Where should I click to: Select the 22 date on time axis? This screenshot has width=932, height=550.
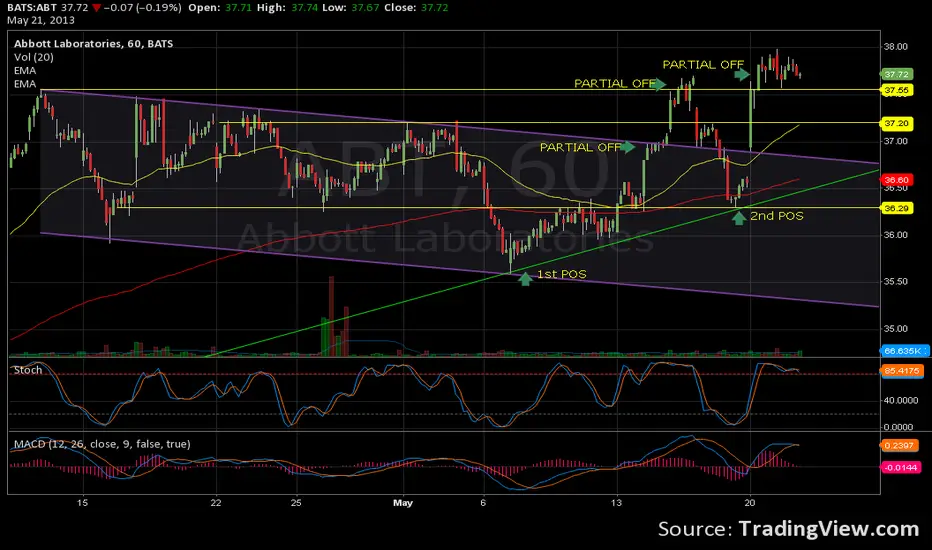[x=215, y=503]
